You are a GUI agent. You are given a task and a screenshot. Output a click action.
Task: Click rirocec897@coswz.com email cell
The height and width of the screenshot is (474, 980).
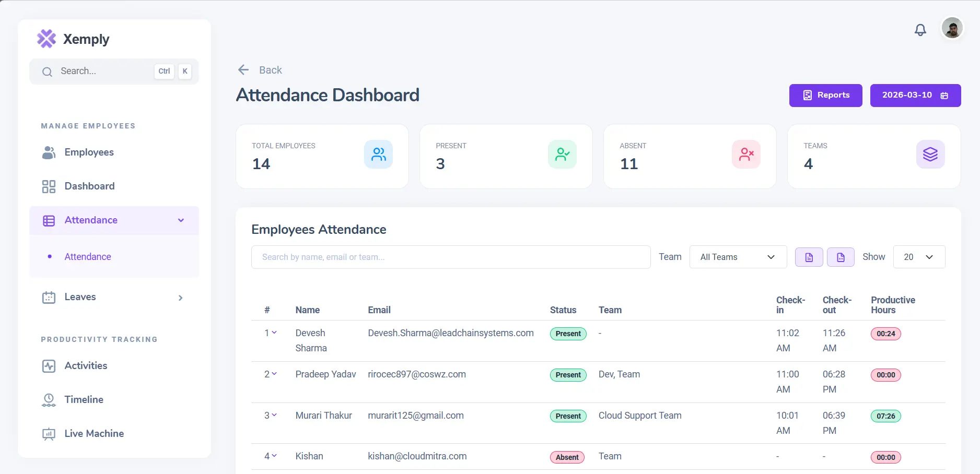[417, 374]
